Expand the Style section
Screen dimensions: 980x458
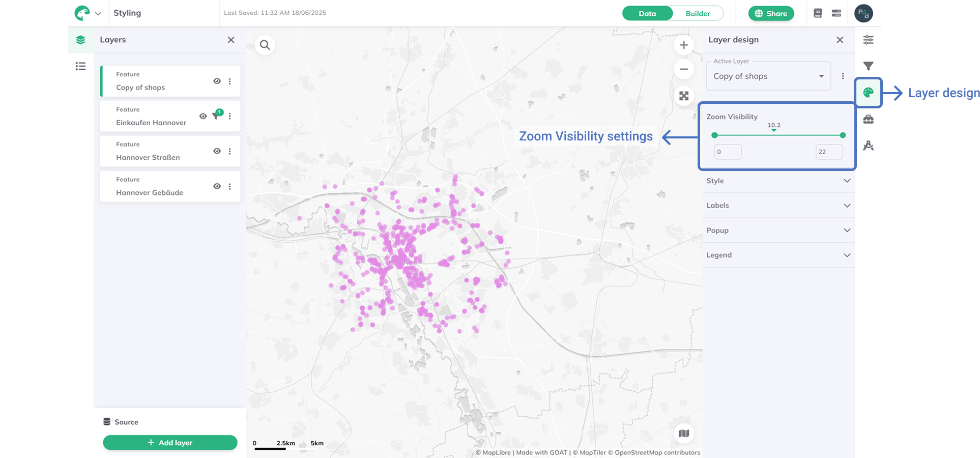pos(778,181)
